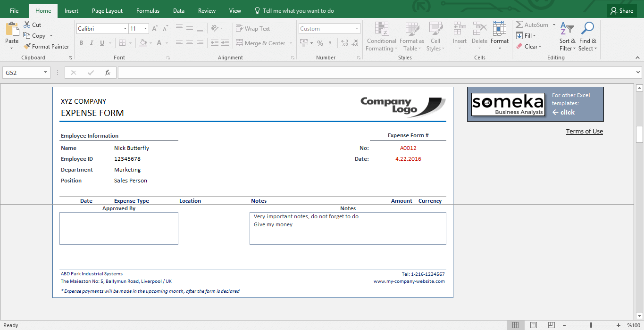644x330 pixels.
Task: Click the Copy icon
Action: (x=27, y=35)
